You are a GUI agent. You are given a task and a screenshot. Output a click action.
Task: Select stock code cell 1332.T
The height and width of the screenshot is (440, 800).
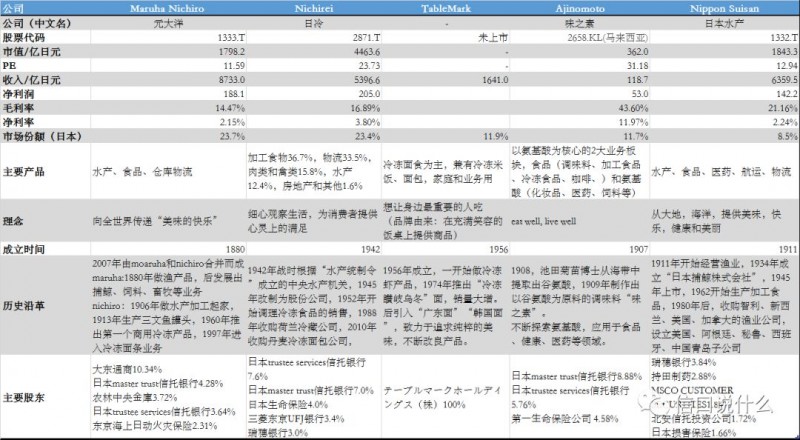(x=784, y=38)
